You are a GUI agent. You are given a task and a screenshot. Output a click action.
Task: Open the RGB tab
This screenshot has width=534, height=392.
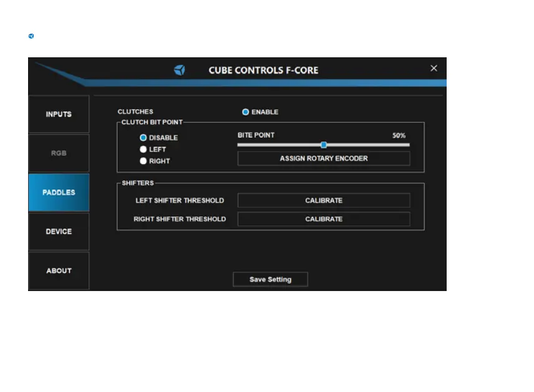click(x=59, y=153)
